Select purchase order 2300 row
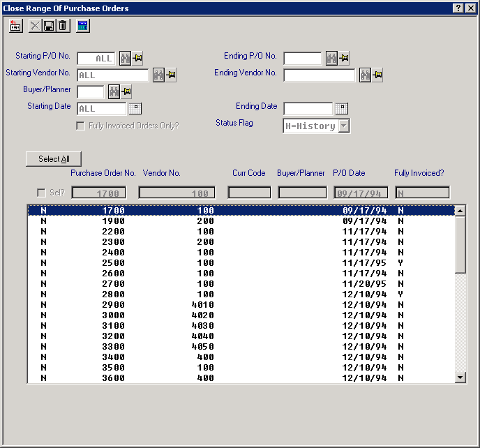This screenshot has height=448, width=480. point(241,242)
